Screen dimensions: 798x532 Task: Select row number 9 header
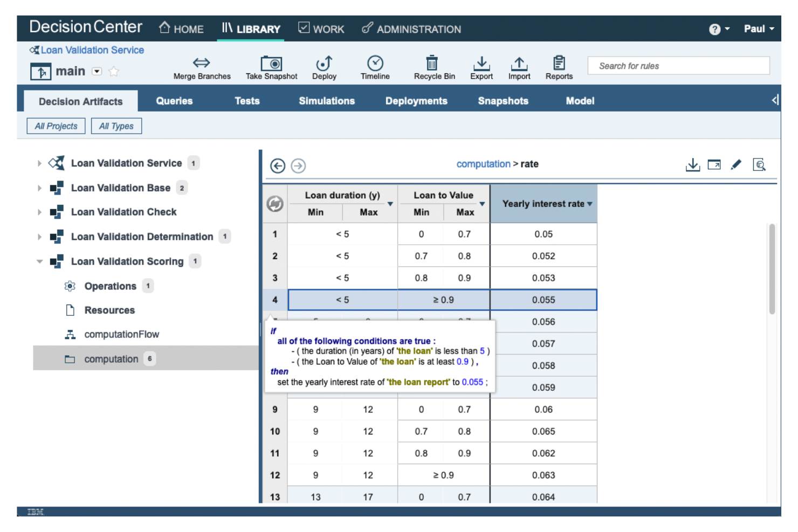(275, 409)
